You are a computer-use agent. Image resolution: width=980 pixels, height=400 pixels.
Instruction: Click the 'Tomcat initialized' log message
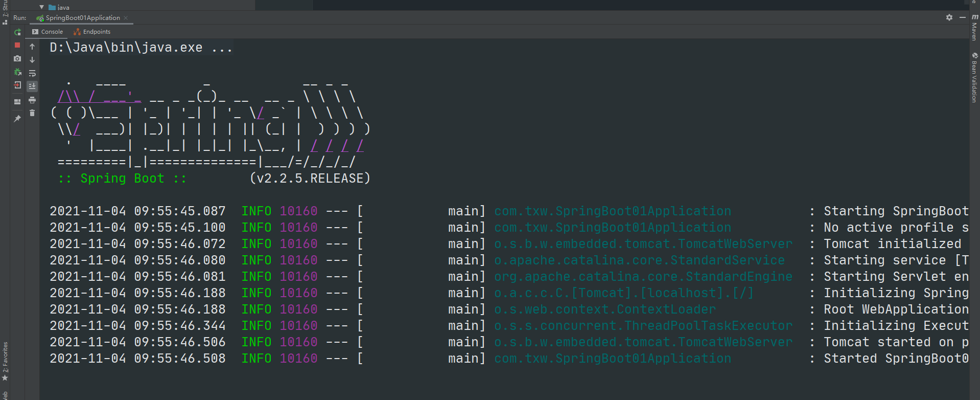coord(893,244)
